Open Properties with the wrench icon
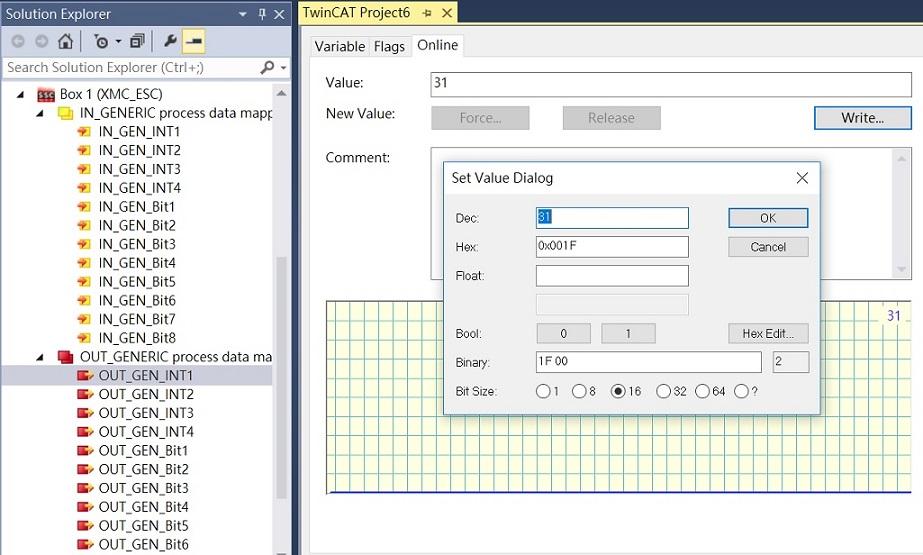923x555 pixels. tap(170, 42)
